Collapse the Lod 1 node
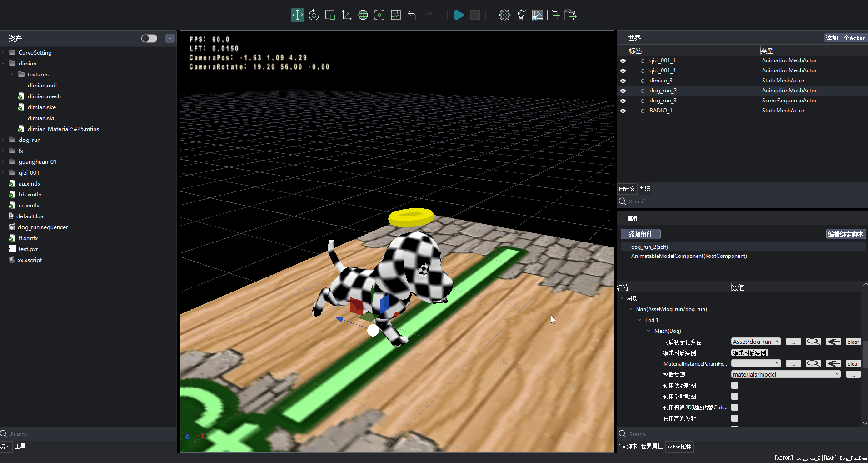This screenshot has width=868, height=463. tap(639, 320)
